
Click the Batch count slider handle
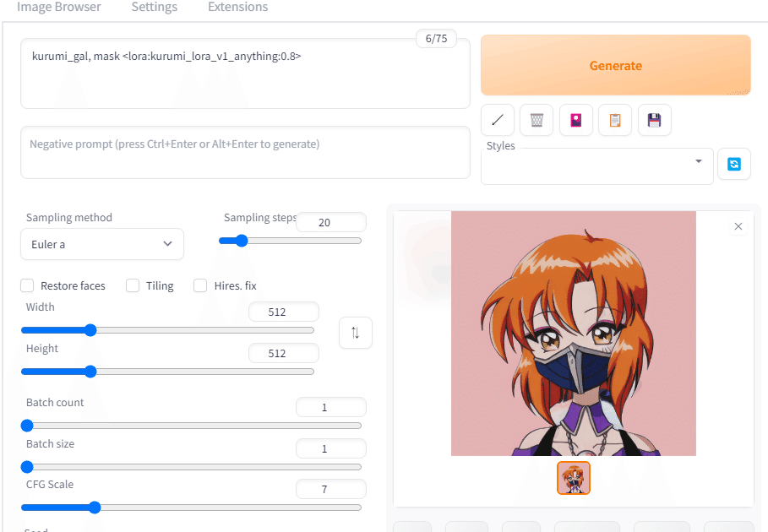[27, 426]
